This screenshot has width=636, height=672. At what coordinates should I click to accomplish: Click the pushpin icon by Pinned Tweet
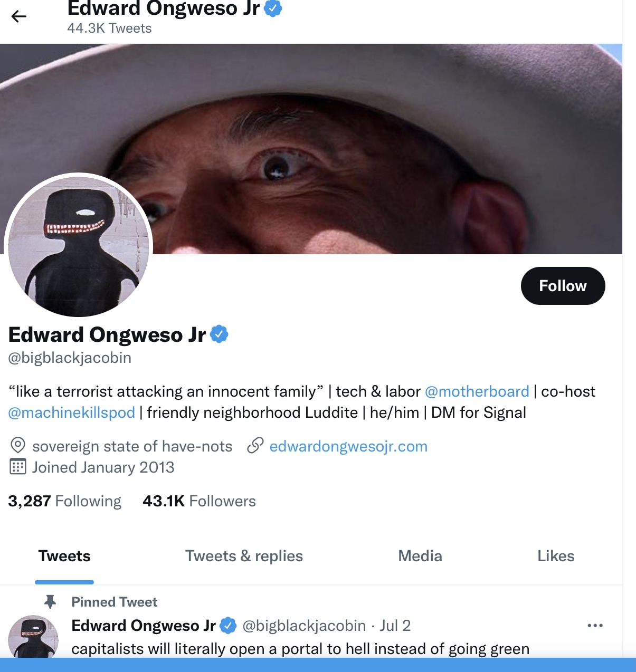(x=50, y=602)
